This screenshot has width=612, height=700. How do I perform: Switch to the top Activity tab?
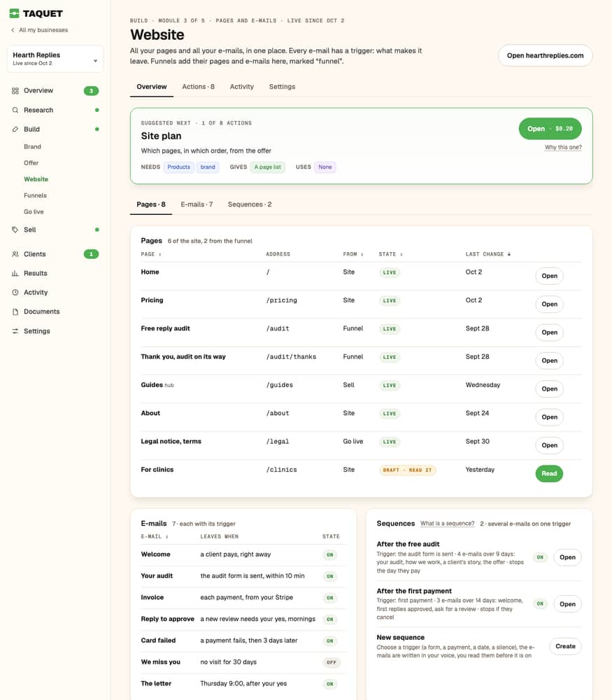[241, 87]
